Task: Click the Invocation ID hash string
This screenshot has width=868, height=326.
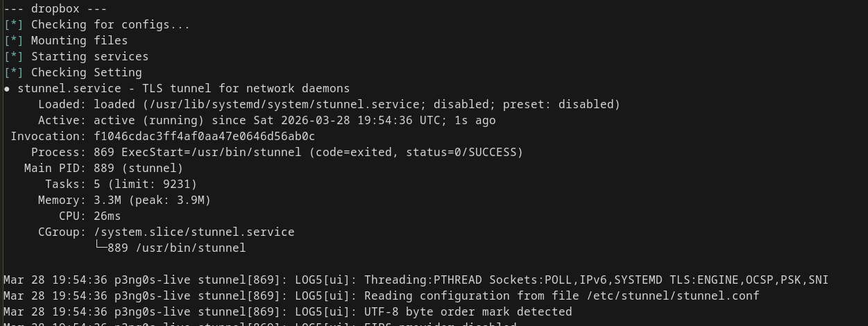Action: 204,137
